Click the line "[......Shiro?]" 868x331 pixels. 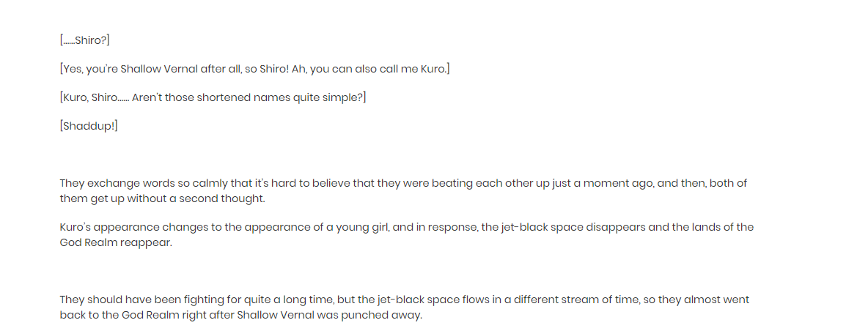[x=85, y=40]
